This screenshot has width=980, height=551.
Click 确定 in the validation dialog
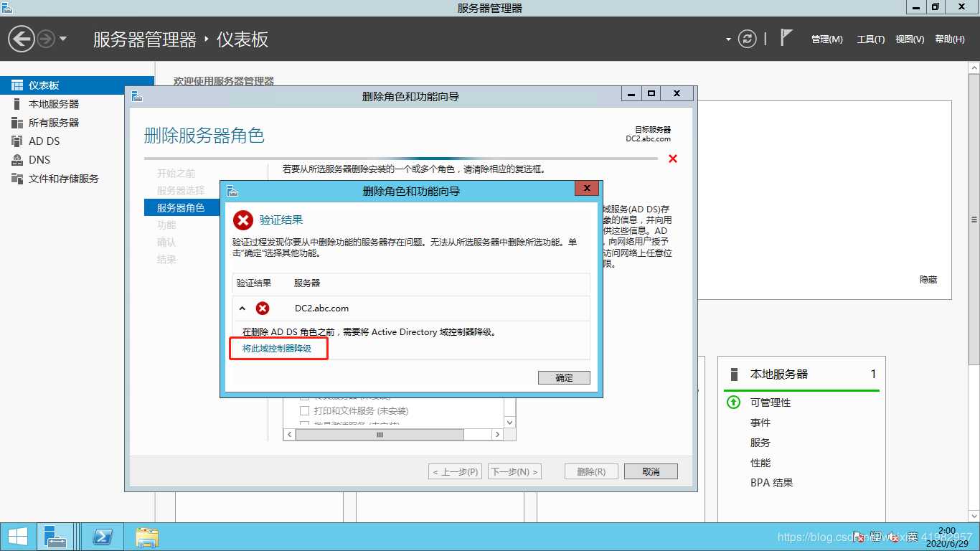coord(564,377)
